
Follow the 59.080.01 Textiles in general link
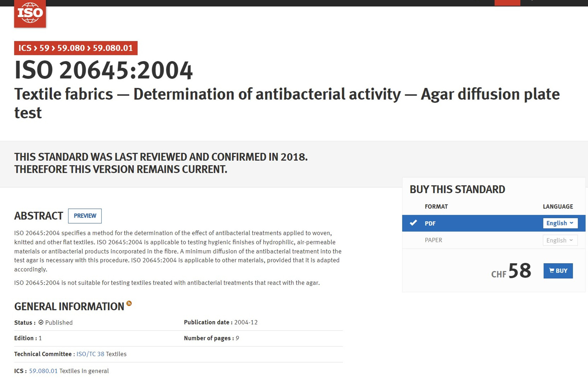click(x=43, y=371)
